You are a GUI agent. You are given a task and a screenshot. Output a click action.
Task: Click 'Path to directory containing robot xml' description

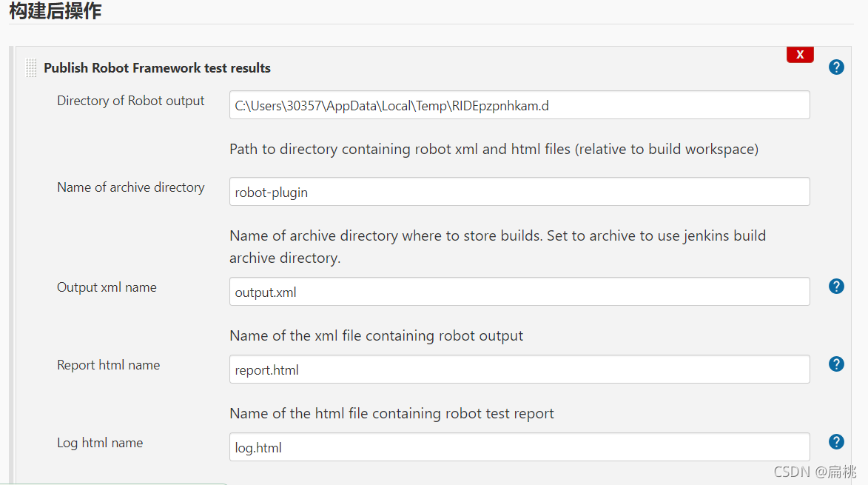(494, 150)
